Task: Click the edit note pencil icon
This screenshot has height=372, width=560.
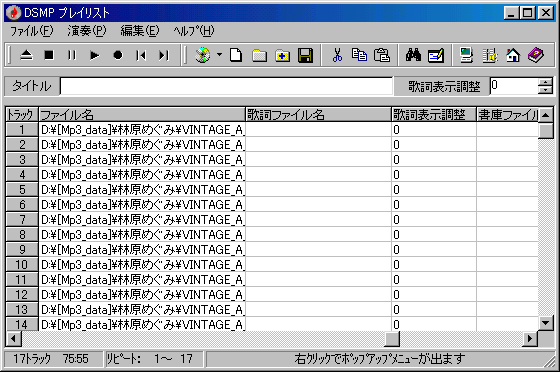Action: point(436,55)
